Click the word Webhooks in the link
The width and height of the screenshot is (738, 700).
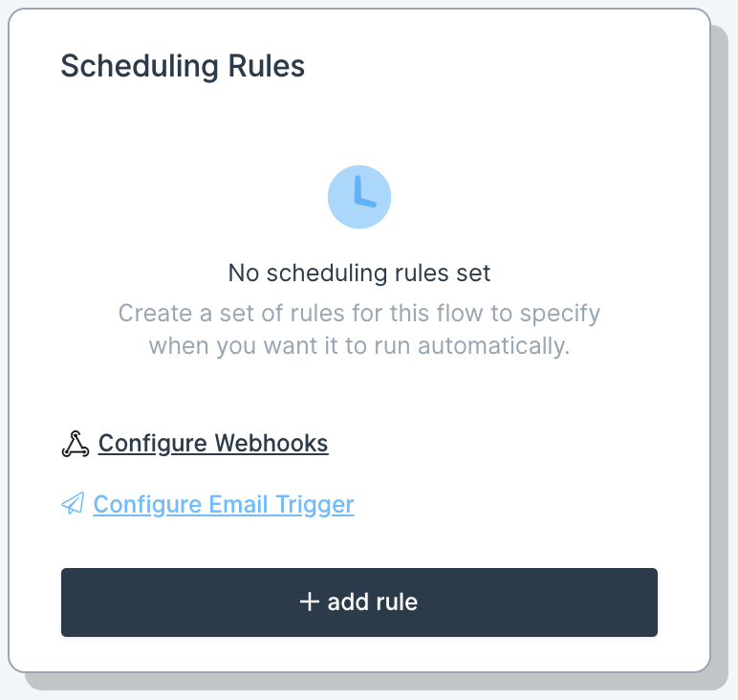click(271, 443)
